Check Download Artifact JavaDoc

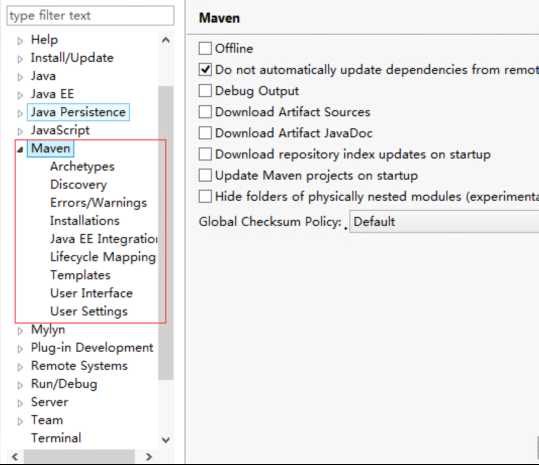(205, 133)
